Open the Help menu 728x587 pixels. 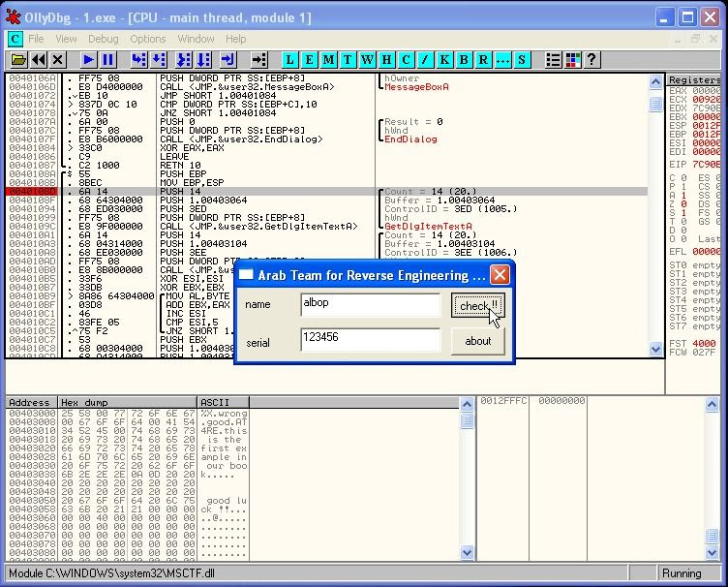(236, 39)
